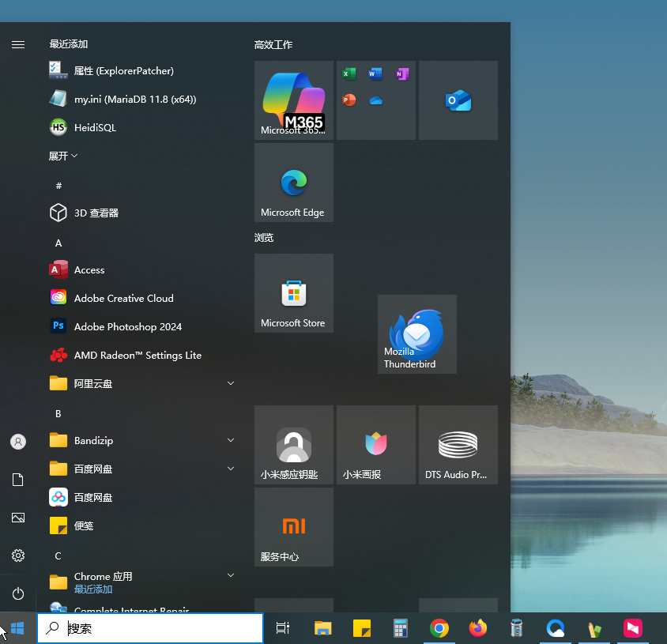Viewport: 667px width, 644px height.
Task: Open the Microsoft 365 Copilot tile
Action: (294, 100)
